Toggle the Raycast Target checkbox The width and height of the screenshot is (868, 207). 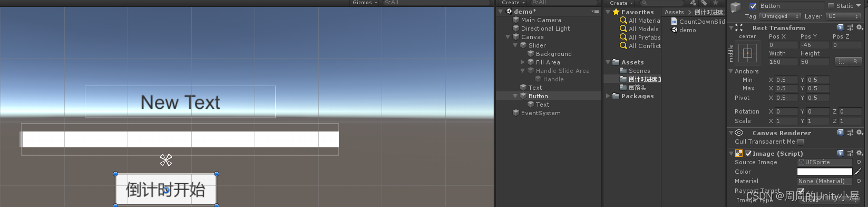pos(801,191)
